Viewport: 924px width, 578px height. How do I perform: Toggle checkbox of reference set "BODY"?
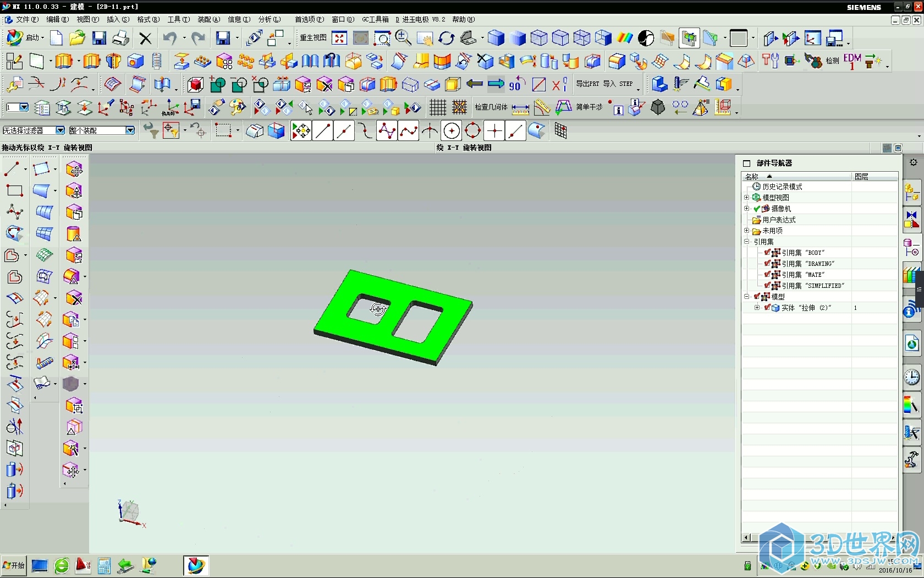tap(767, 252)
